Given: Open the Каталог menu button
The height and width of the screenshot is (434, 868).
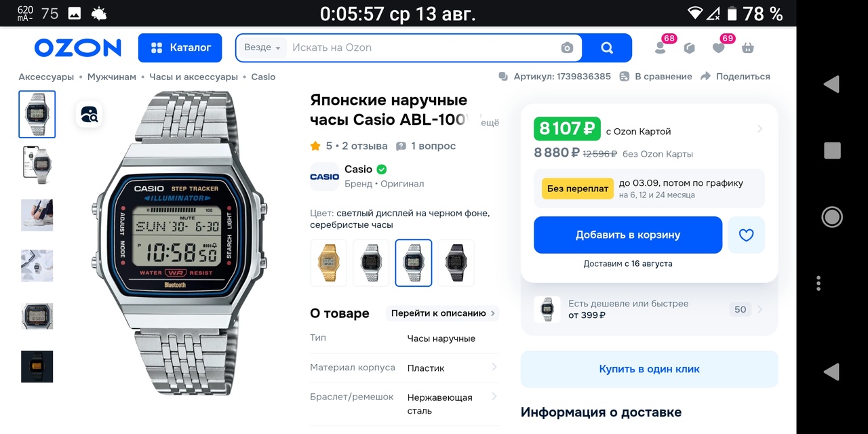Looking at the screenshot, I should 180,47.
